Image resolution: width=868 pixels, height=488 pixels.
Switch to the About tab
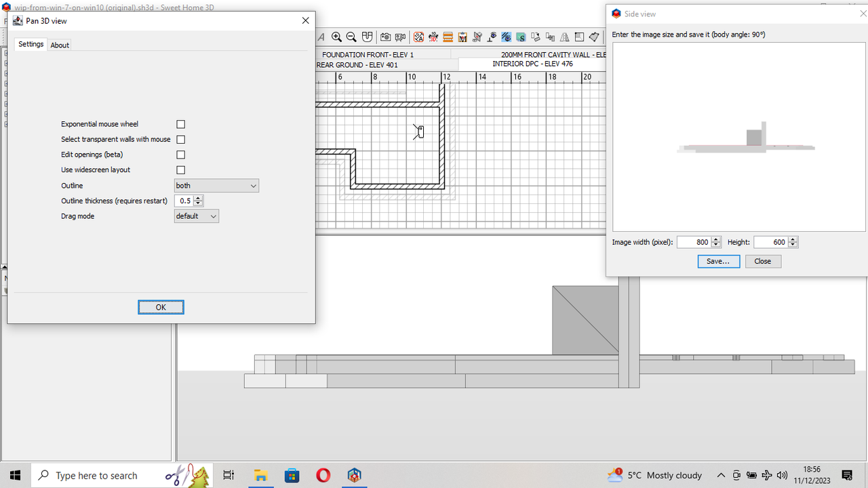click(59, 45)
